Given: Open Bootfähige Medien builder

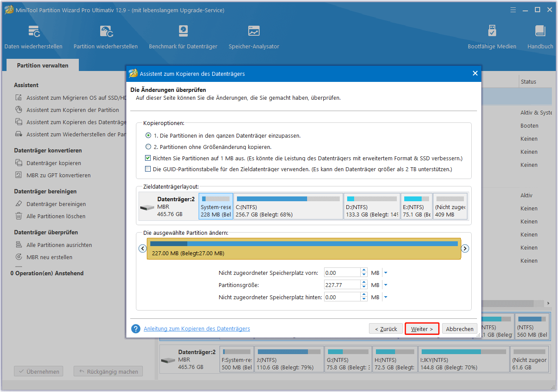Looking at the screenshot, I should [492, 37].
